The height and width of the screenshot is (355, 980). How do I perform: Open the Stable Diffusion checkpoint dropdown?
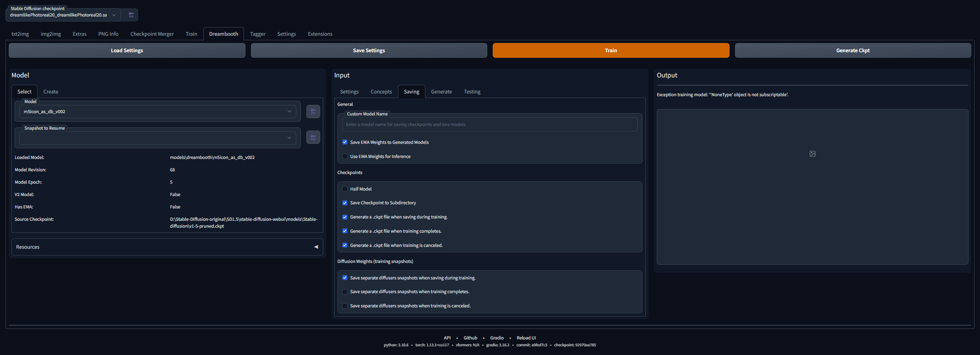tap(63, 15)
